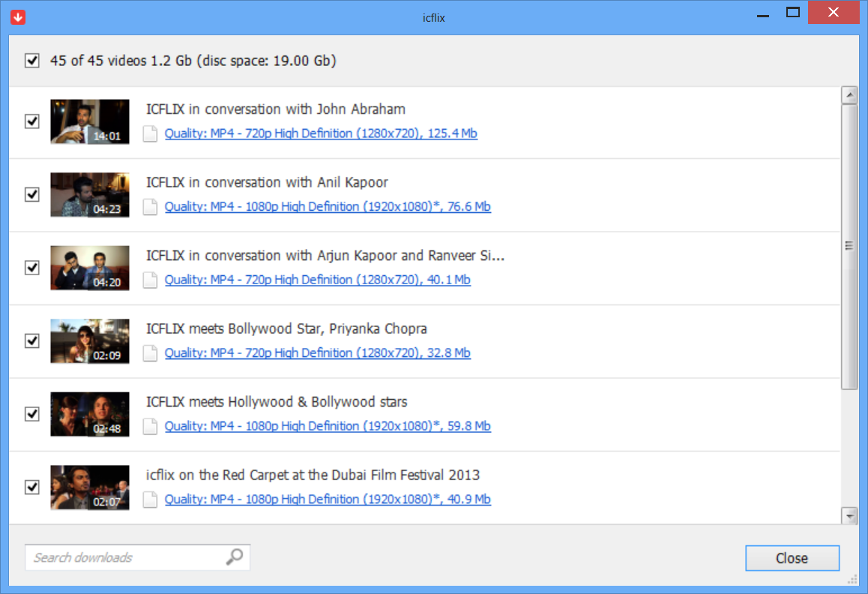Open quality options link showing 76.6 Mb
This screenshot has height=594, width=868.
click(328, 207)
